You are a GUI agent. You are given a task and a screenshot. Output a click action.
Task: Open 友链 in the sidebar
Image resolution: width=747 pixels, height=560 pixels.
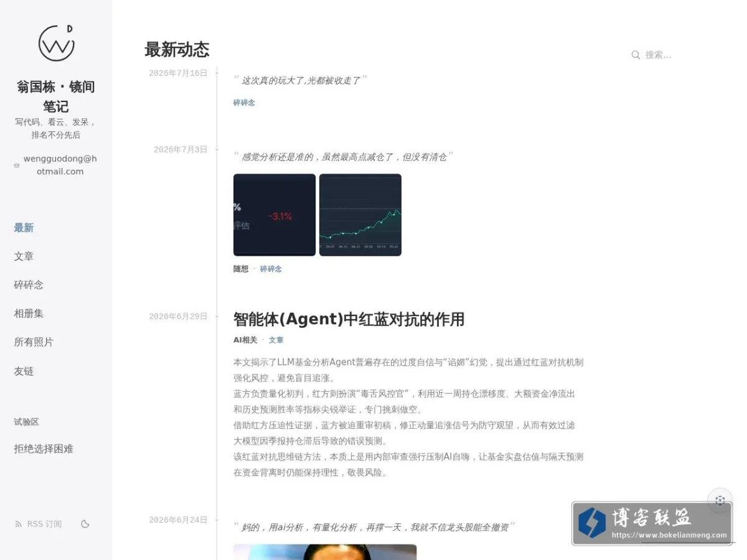pos(24,371)
